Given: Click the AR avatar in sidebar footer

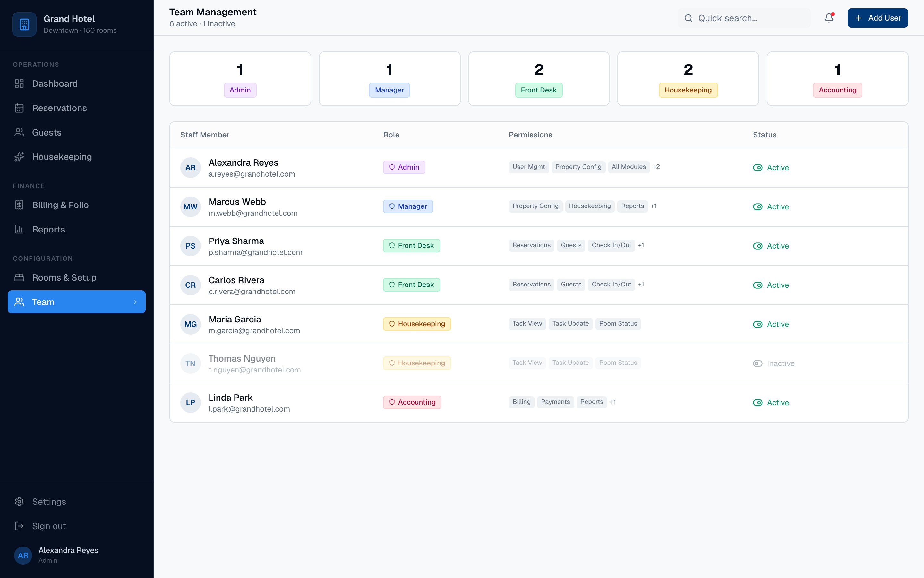Looking at the screenshot, I should [23, 555].
